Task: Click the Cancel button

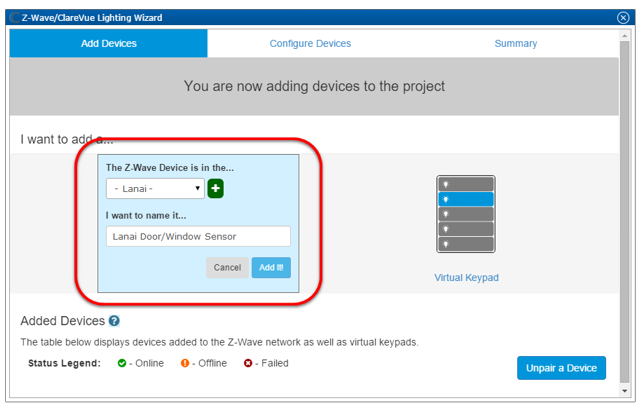Action: (x=227, y=267)
